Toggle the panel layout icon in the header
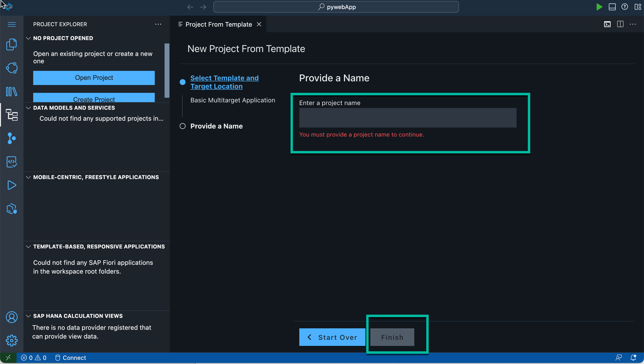 (612, 7)
